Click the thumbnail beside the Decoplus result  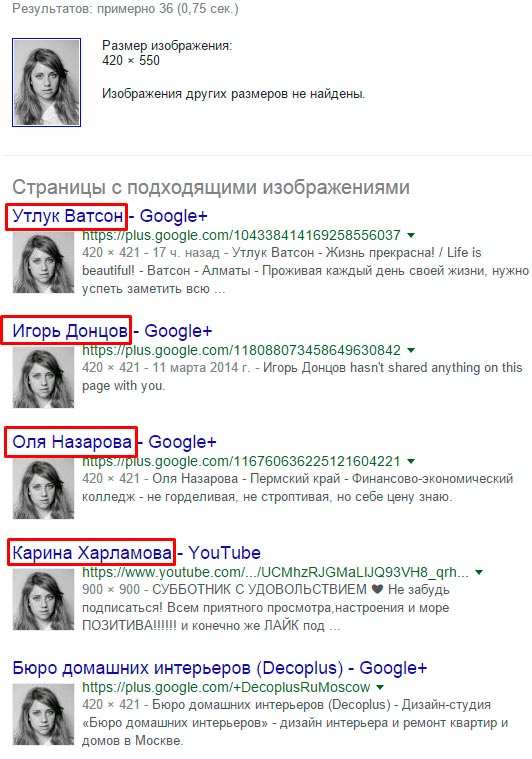tap(43, 714)
